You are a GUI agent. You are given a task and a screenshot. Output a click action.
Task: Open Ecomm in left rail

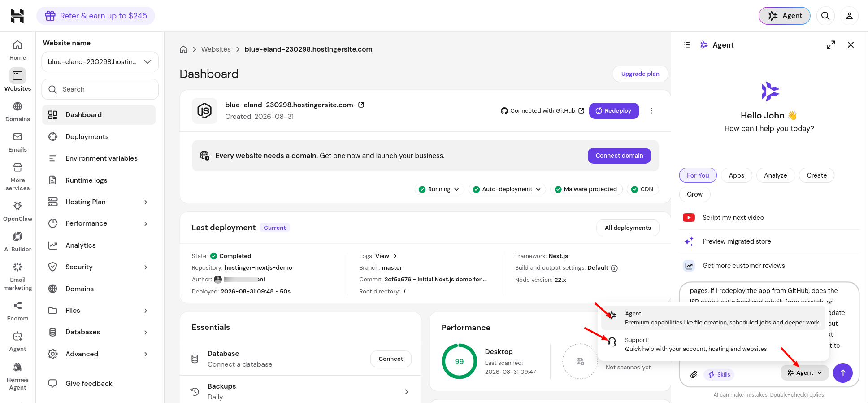click(x=17, y=311)
